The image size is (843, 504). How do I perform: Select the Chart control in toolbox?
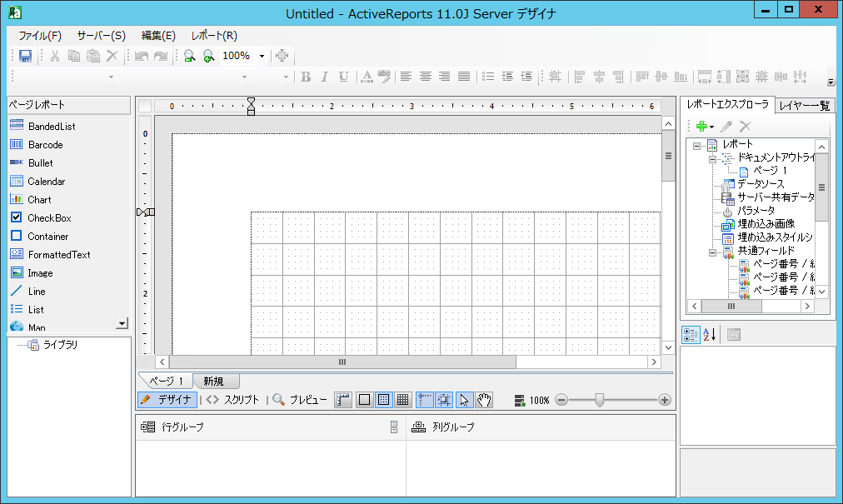(x=39, y=200)
